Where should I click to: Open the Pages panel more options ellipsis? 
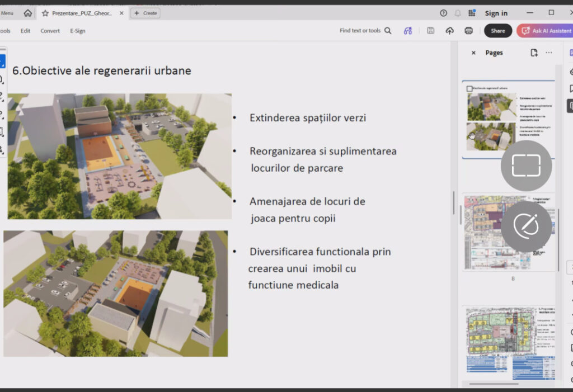549,53
